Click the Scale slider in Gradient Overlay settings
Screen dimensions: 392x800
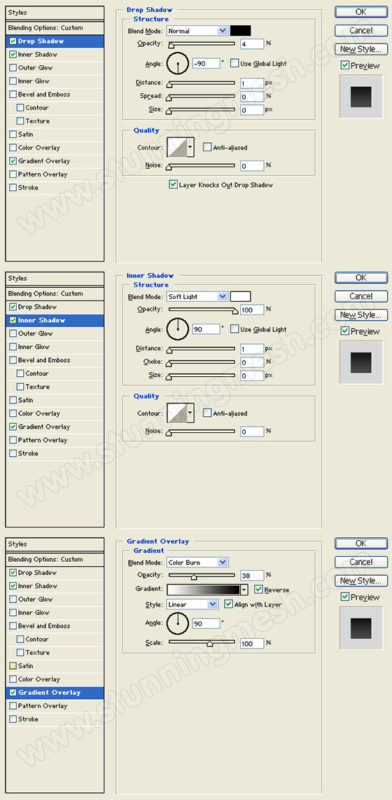point(202,642)
